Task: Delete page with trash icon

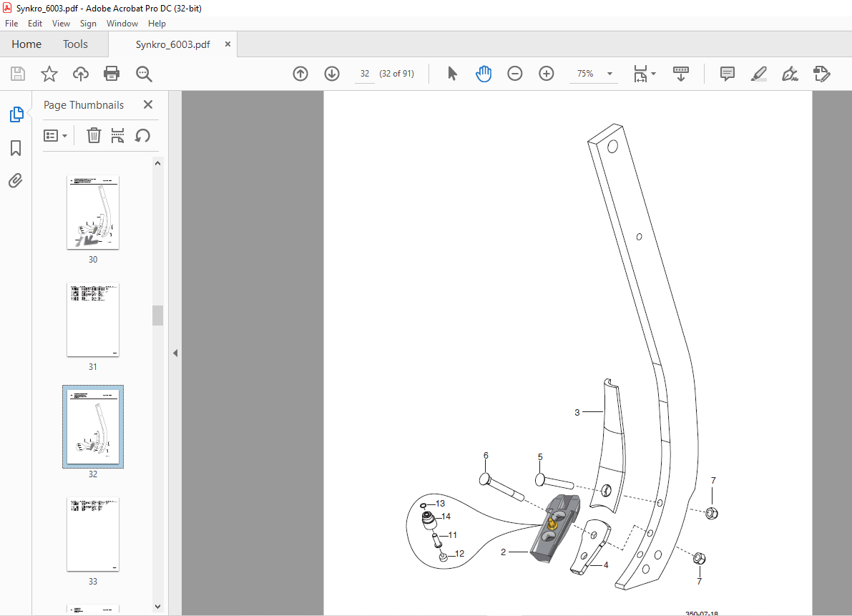Action: 94,135
